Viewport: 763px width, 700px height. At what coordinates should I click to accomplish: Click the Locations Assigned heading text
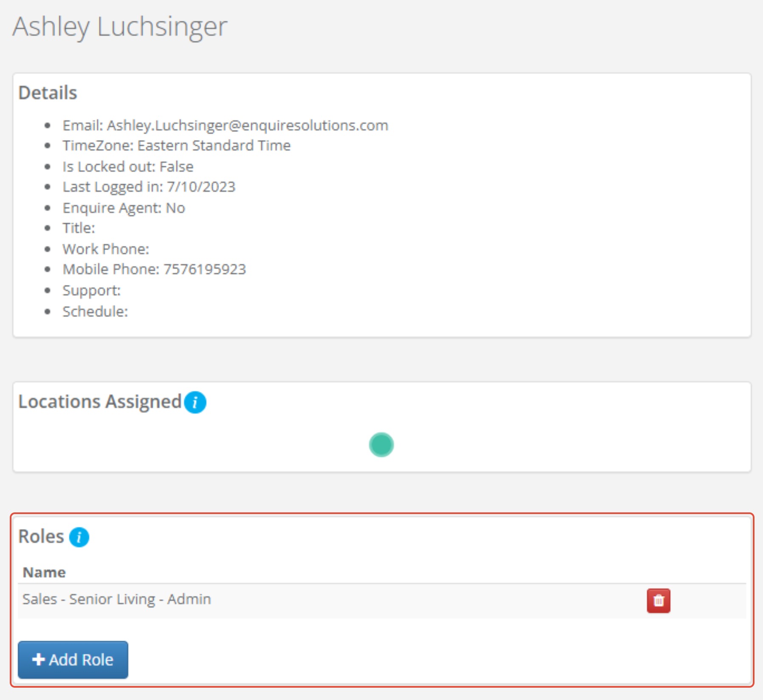pos(100,402)
